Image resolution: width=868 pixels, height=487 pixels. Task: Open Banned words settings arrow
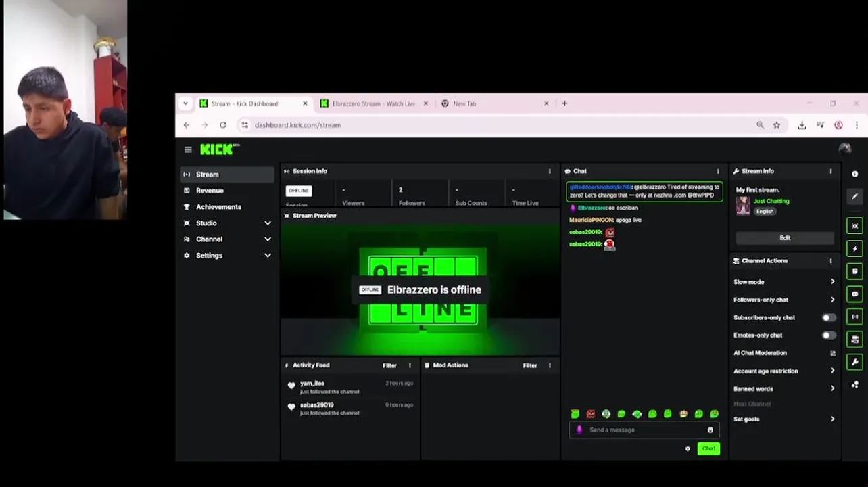(832, 388)
